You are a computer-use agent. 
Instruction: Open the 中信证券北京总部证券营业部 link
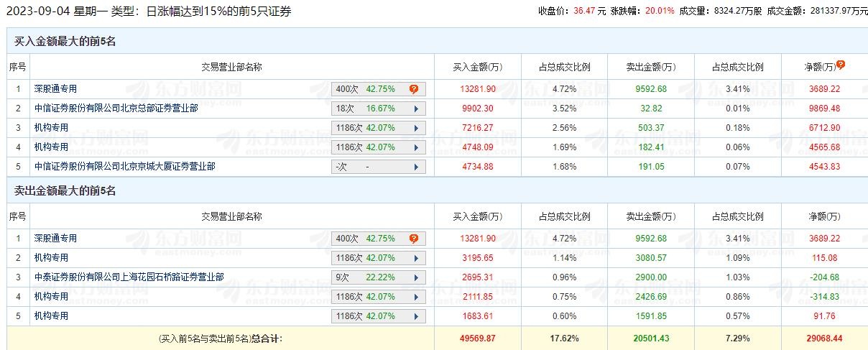coord(116,109)
